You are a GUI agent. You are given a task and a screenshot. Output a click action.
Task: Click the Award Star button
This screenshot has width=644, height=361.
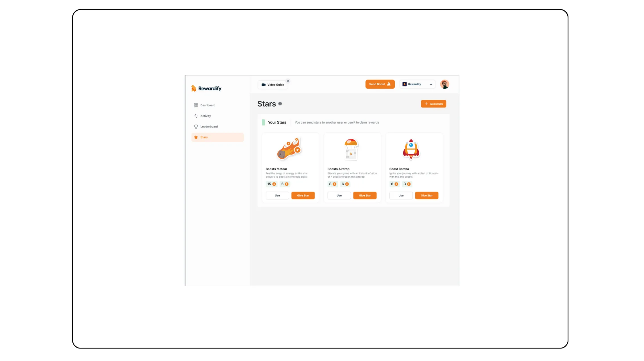pos(433,104)
